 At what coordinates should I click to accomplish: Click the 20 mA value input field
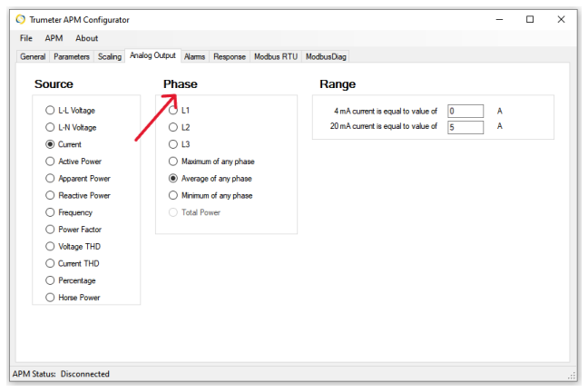tap(465, 127)
